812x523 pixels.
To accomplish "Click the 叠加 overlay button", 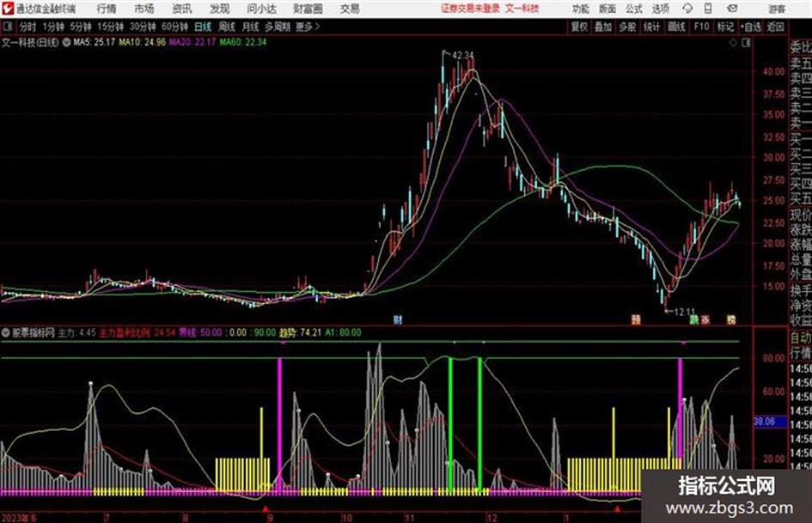I will [603, 27].
